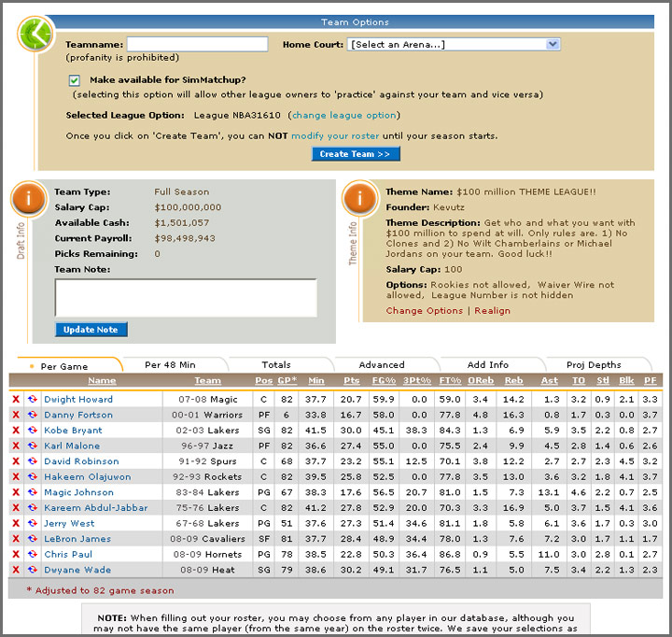Open the Advanced stats tab

[382, 365]
